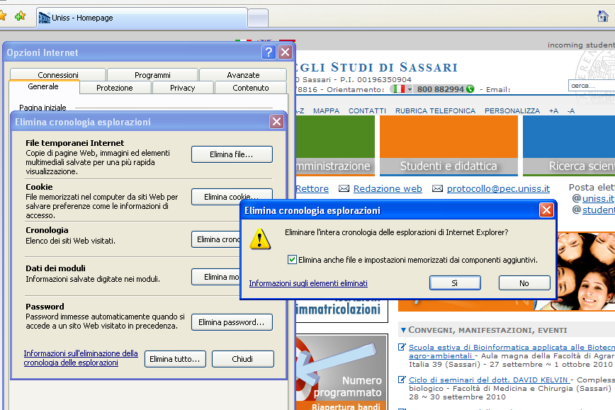Click the green call icon after 800 882994
This screenshot has width=615, height=410.
tap(469, 89)
